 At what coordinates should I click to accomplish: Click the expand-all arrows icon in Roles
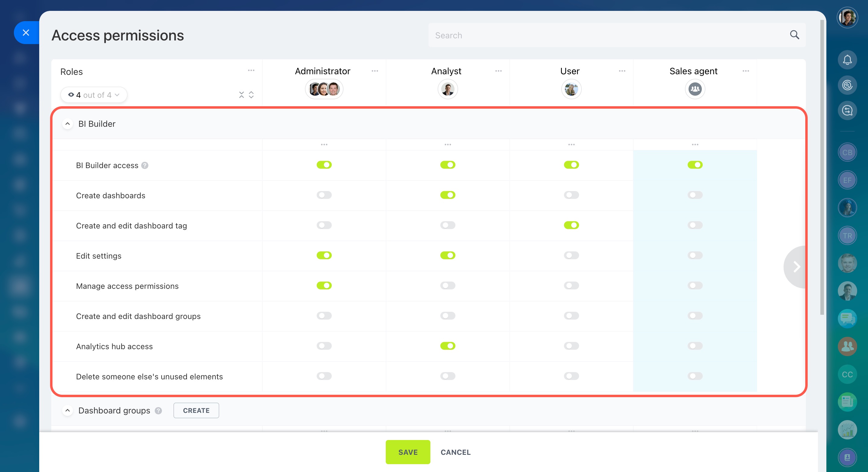251,95
